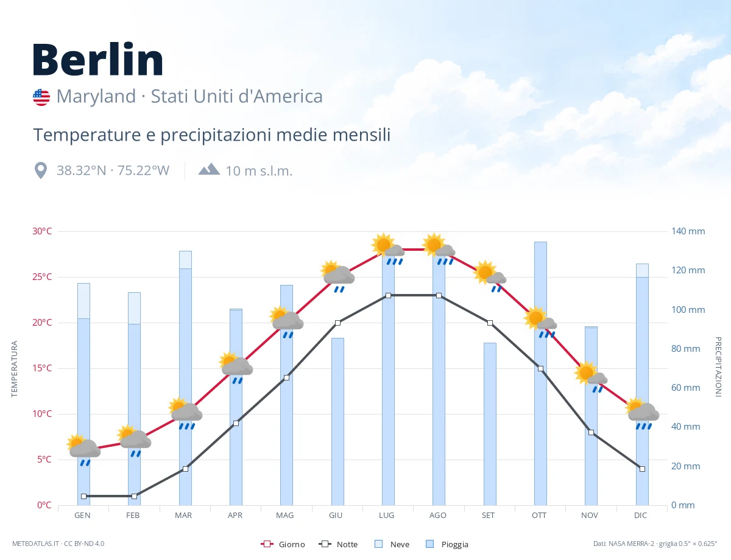This screenshot has width=731, height=560.
Task: Click the August night temperature marker
Action: (x=439, y=295)
